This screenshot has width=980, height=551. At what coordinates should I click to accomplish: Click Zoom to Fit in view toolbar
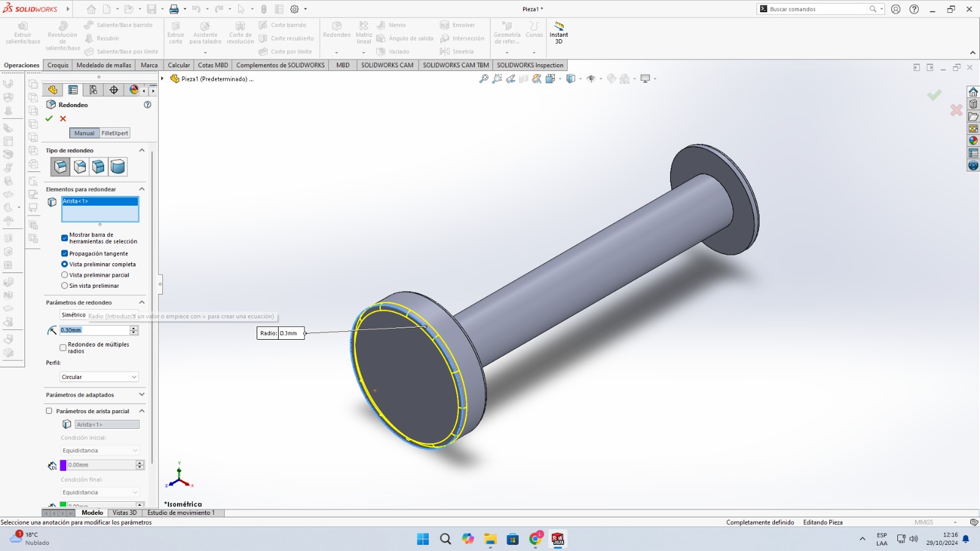(484, 79)
